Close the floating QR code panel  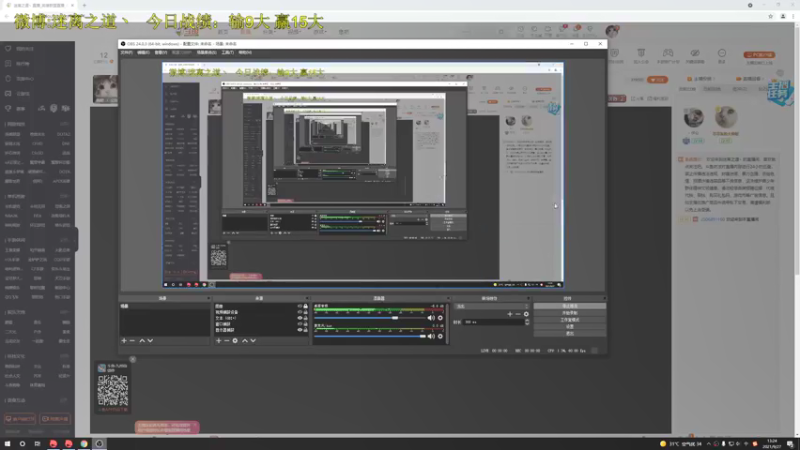tap(133, 359)
